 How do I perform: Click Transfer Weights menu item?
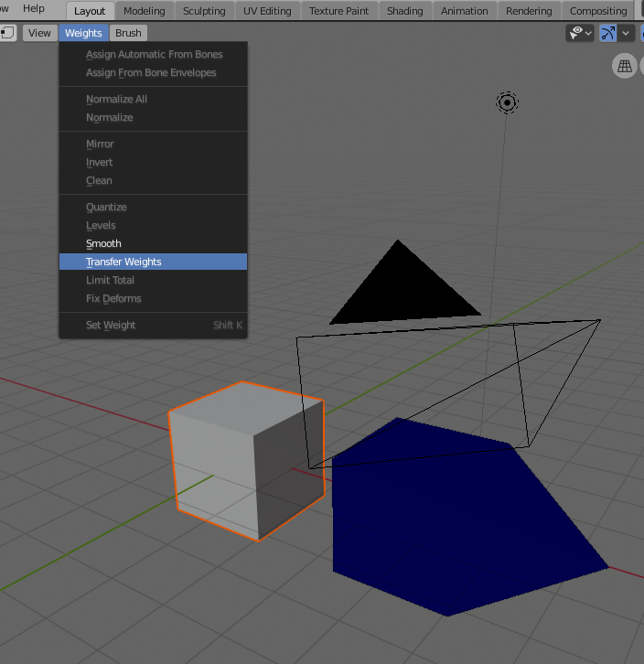154,262
